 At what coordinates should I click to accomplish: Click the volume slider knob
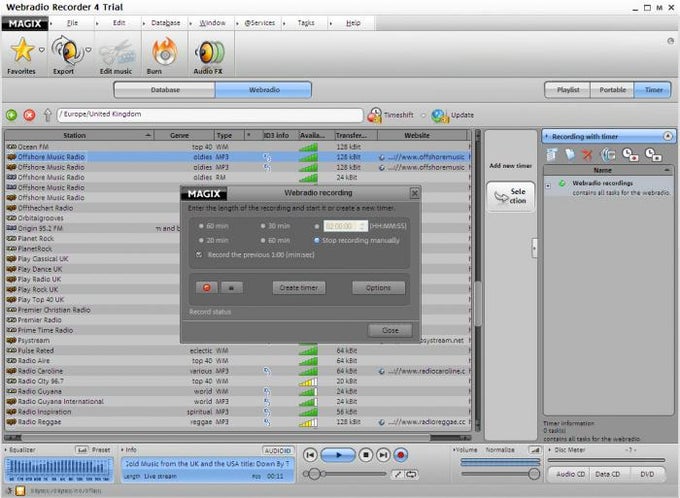[x=534, y=474]
